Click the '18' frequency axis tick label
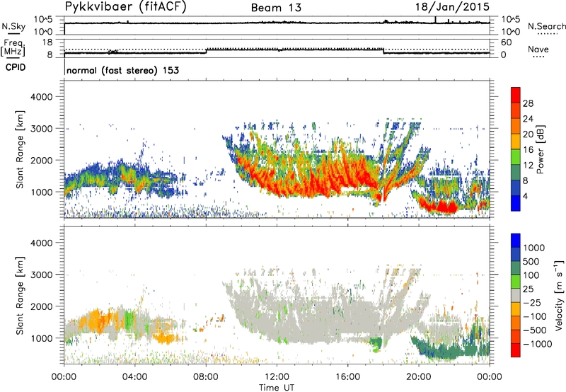The height and width of the screenshot is (392, 566). click(47, 42)
